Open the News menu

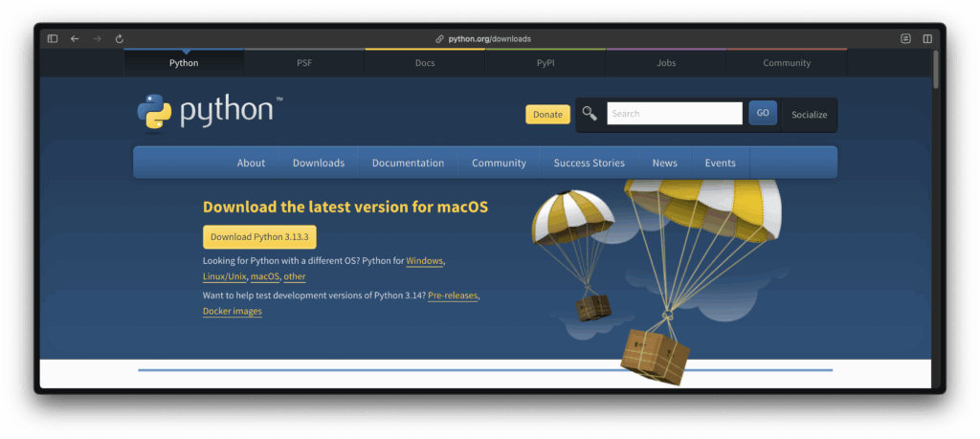pyautogui.click(x=665, y=163)
